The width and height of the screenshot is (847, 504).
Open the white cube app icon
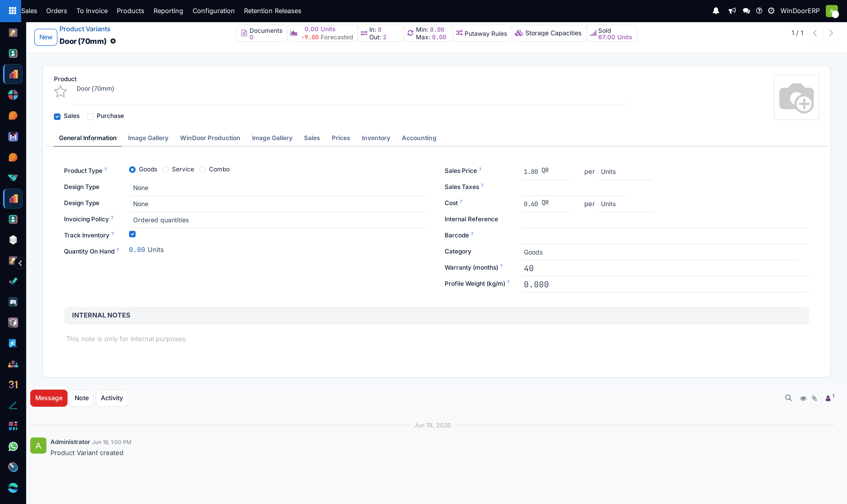point(13,240)
